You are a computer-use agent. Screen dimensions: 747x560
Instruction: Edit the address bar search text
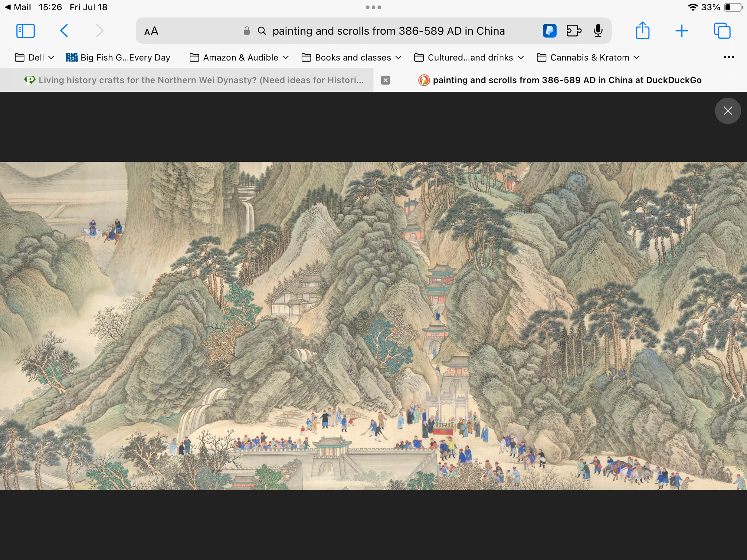pyautogui.click(x=388, y=31)
